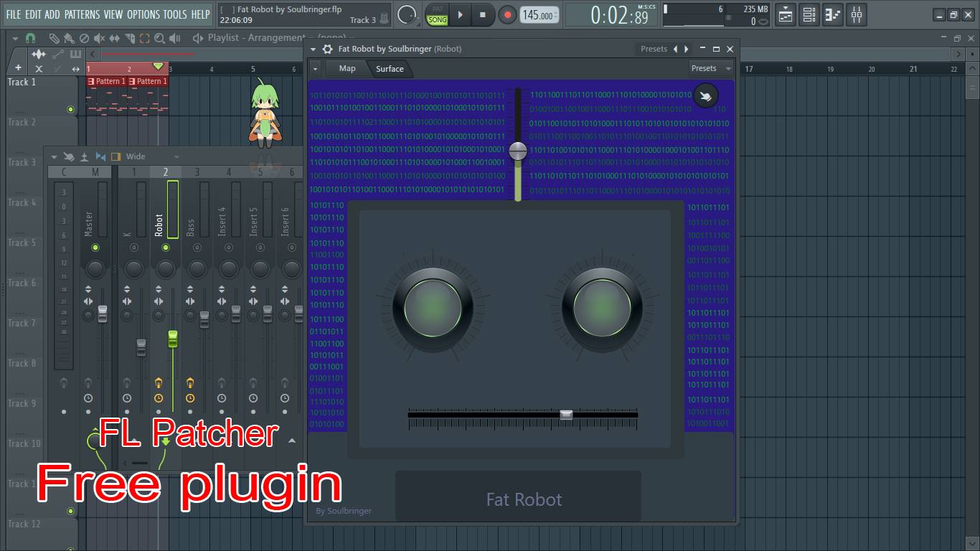Open the Channel Rack from the top toolbar

click(809, 14)
